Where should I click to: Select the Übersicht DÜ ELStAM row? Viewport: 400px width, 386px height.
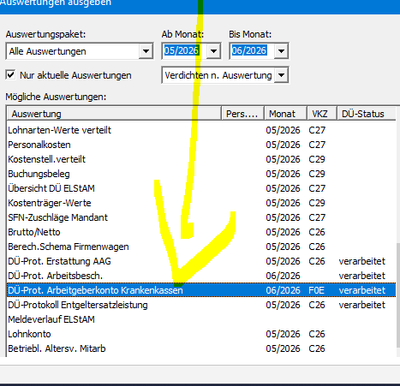pos(201,188)
